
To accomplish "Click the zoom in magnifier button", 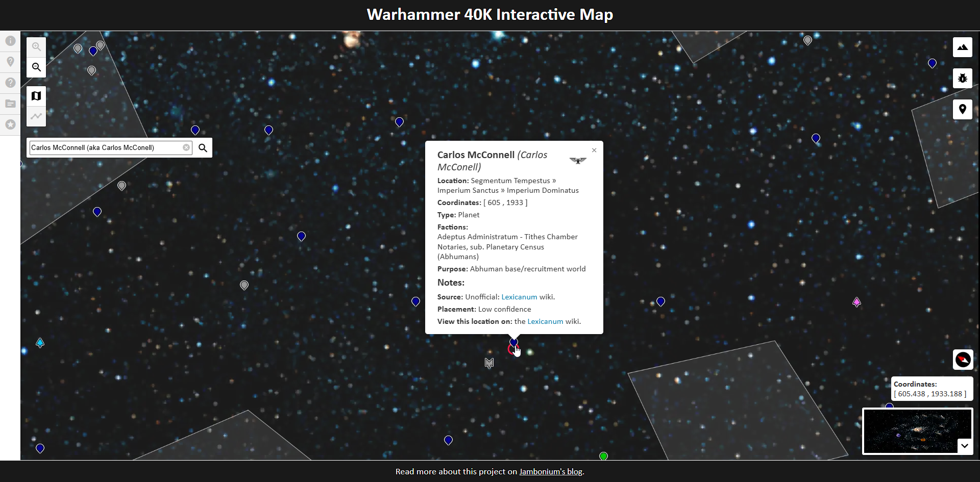I will [x=36, y=47].
